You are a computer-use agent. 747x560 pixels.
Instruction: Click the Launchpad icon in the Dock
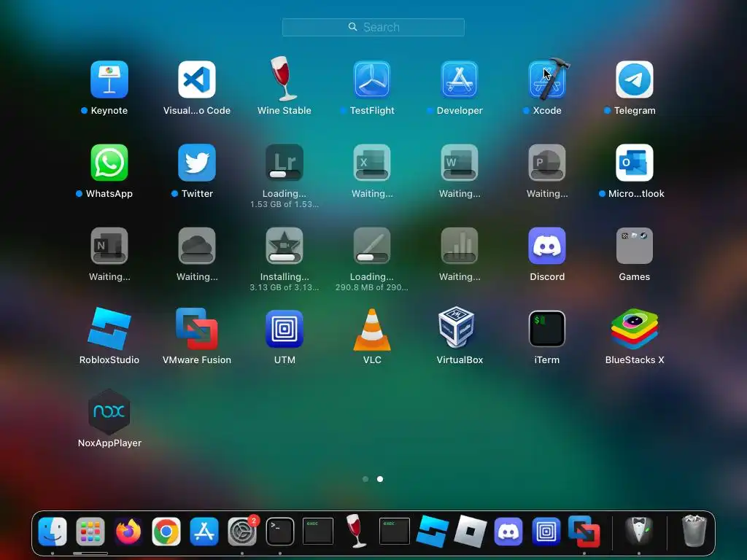coord(90,531)
